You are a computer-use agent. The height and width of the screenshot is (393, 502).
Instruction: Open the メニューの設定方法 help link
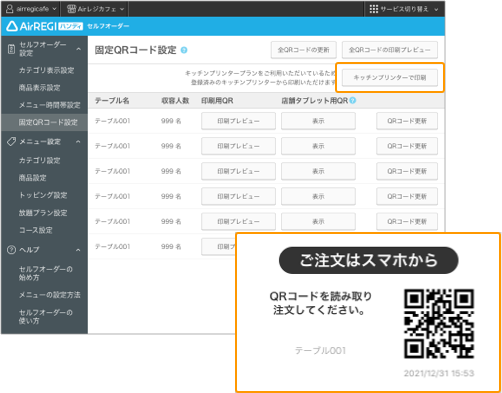[50, 295]
